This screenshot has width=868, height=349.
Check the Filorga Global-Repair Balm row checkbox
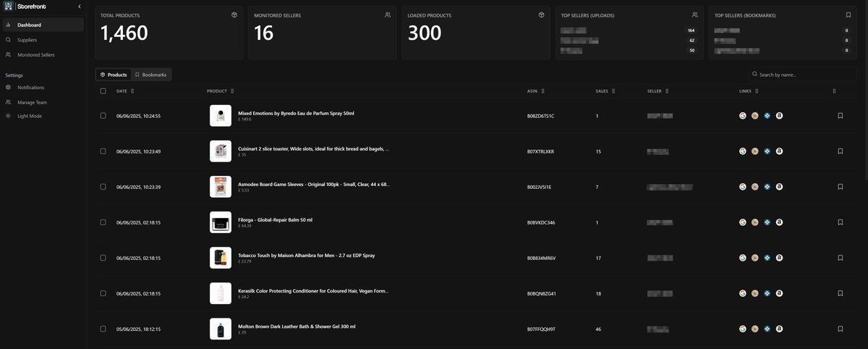[x=103, y=222]
